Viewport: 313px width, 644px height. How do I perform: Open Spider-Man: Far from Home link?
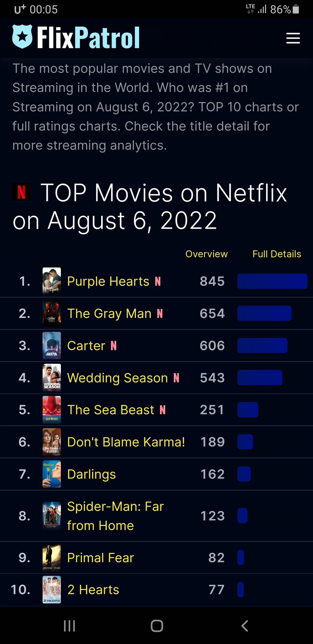[115, 516]
